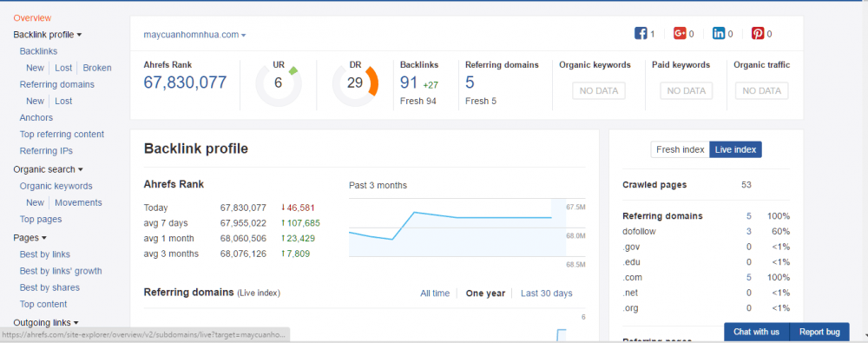Collapse the Pages sidebar section
The height and width of the screenshot is (343, 868).
click(x=30, y=238)
